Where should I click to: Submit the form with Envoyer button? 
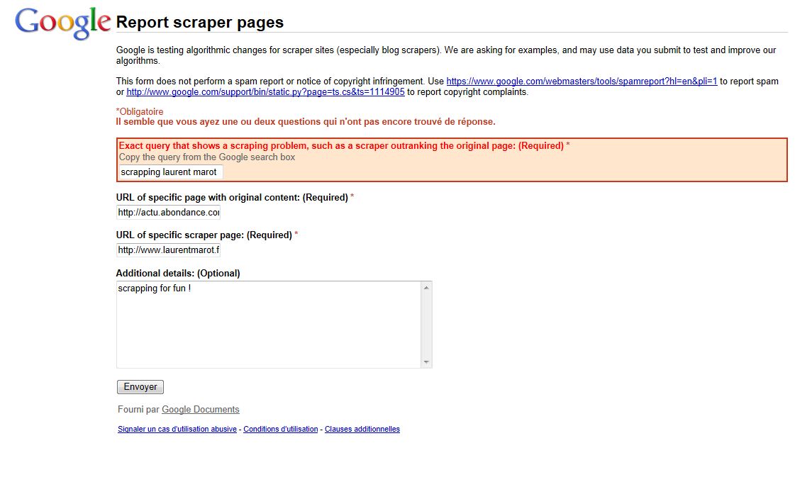point(140,387)
